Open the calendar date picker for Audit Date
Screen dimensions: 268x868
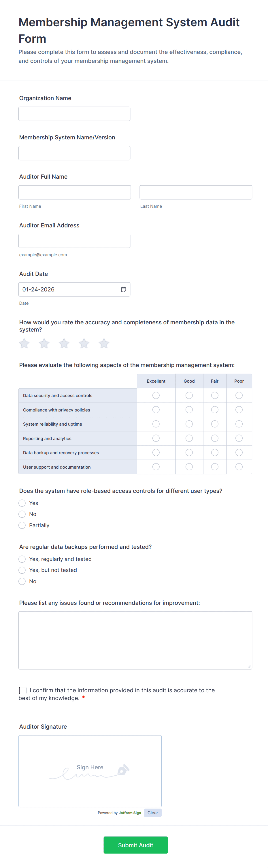coord(123,289)
